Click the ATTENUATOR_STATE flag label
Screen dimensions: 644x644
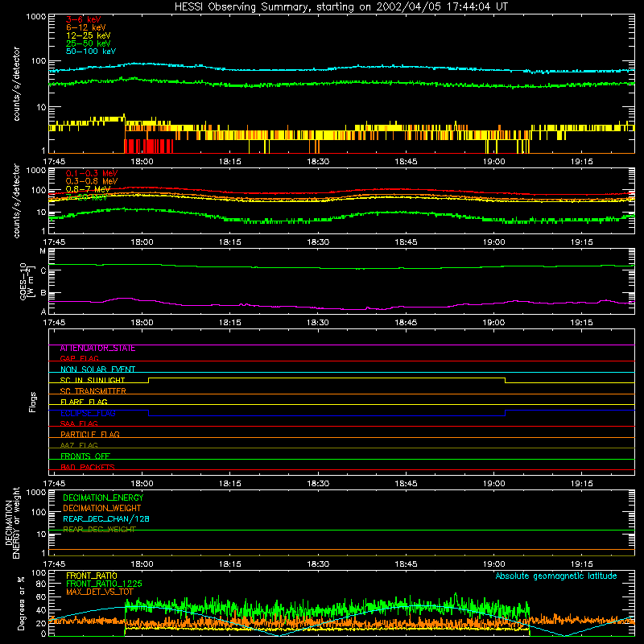(x=97, y=349)
